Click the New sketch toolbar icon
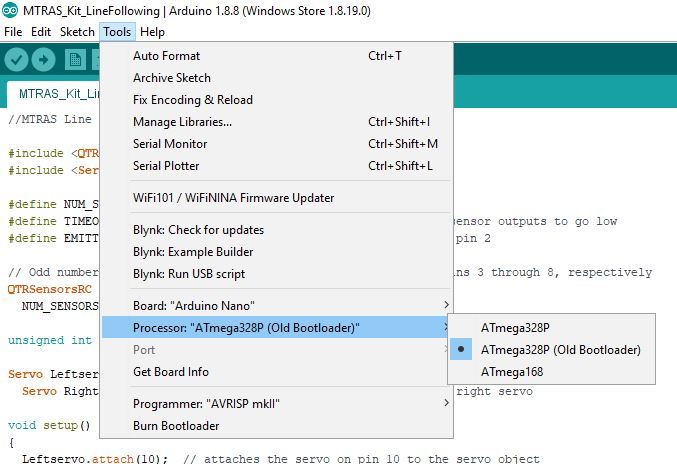 [x=75, y=60]
